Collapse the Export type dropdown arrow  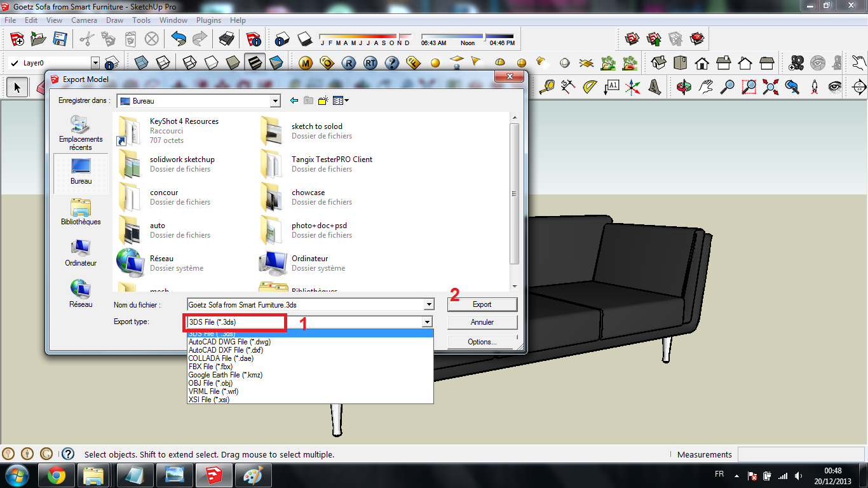tap(428, 322)
